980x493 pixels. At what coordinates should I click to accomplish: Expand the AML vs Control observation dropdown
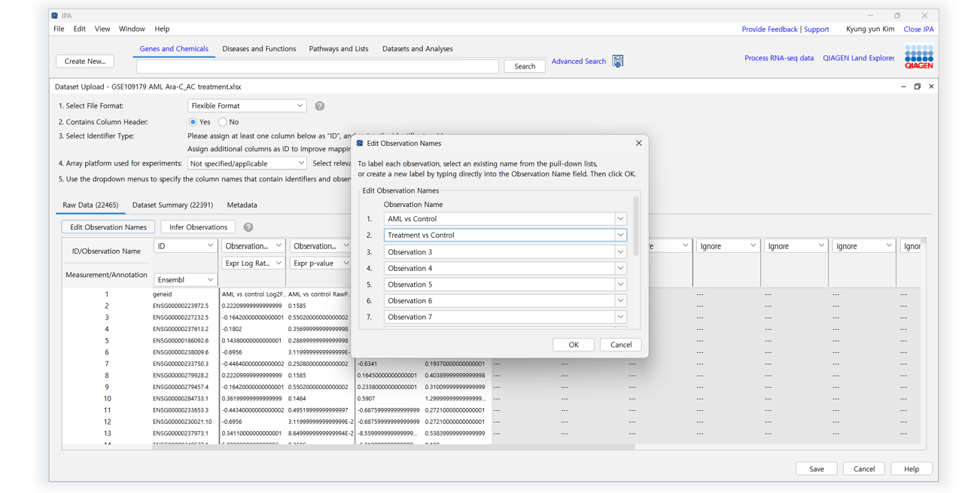pyautogui.click(x=620, y=219)
